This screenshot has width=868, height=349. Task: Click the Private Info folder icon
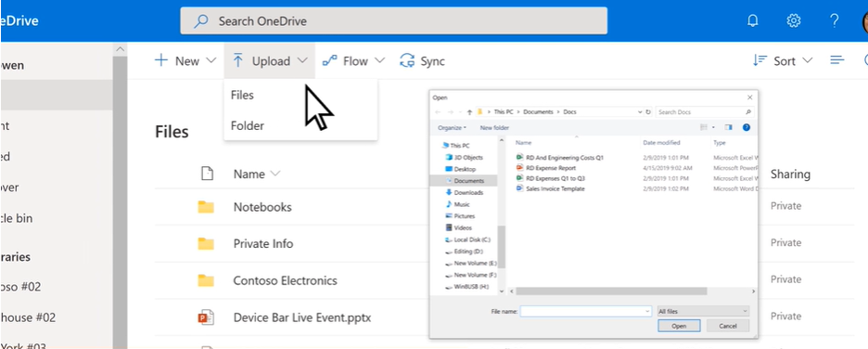[206, 244]
